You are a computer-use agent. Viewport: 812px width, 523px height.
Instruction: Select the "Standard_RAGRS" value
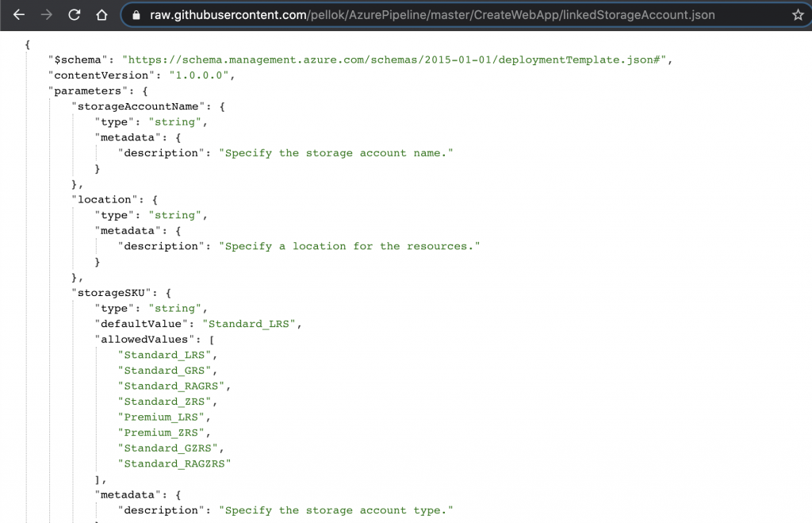[x=171, y=386]
